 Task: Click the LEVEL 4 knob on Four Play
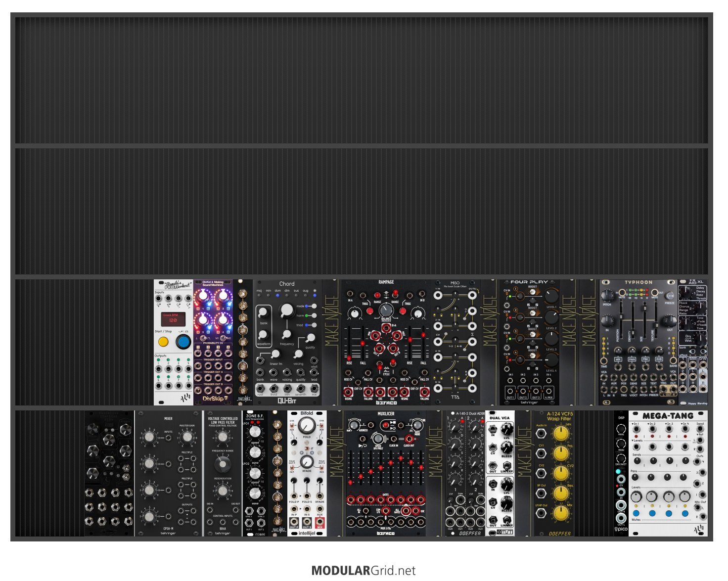pyautogui.click(x=551, y=359)
